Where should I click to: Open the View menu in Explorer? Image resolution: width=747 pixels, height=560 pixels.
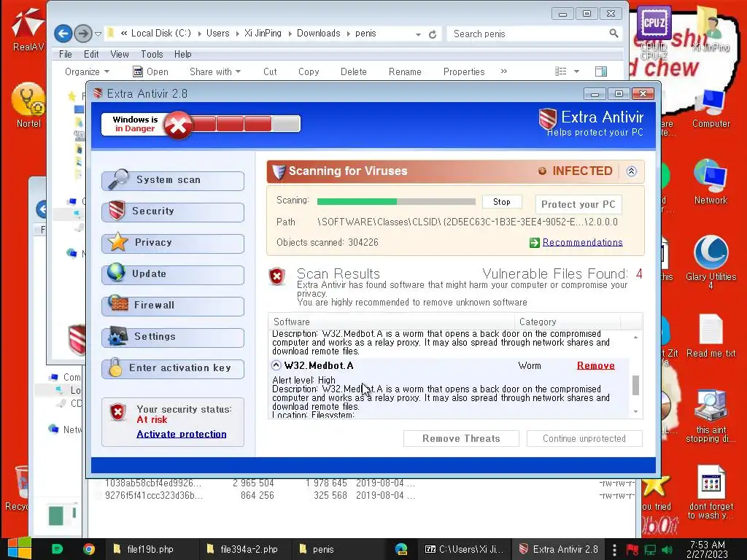coord(120,54)
